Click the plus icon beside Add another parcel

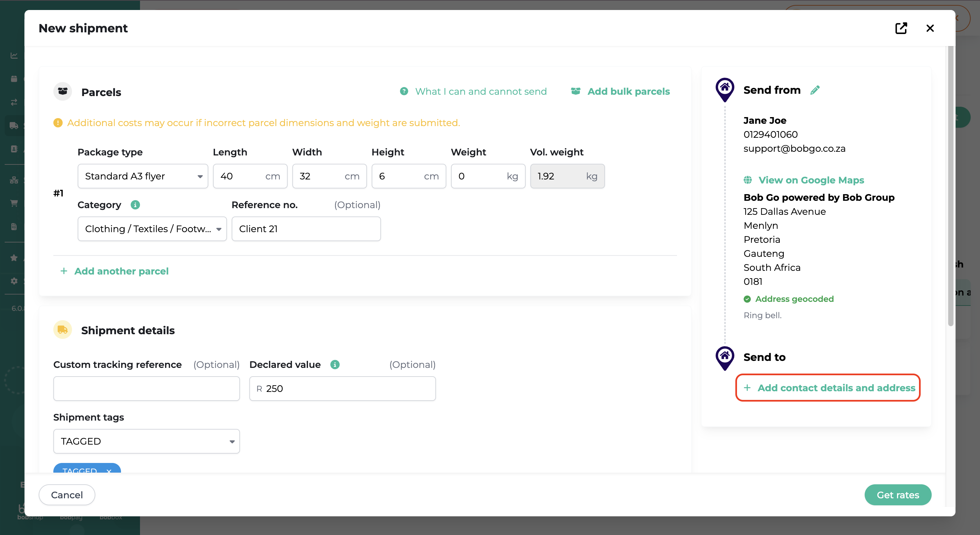(64, 271)
